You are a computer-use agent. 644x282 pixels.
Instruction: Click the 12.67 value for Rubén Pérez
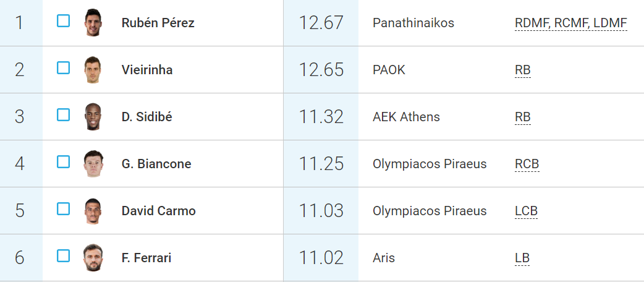321,23
